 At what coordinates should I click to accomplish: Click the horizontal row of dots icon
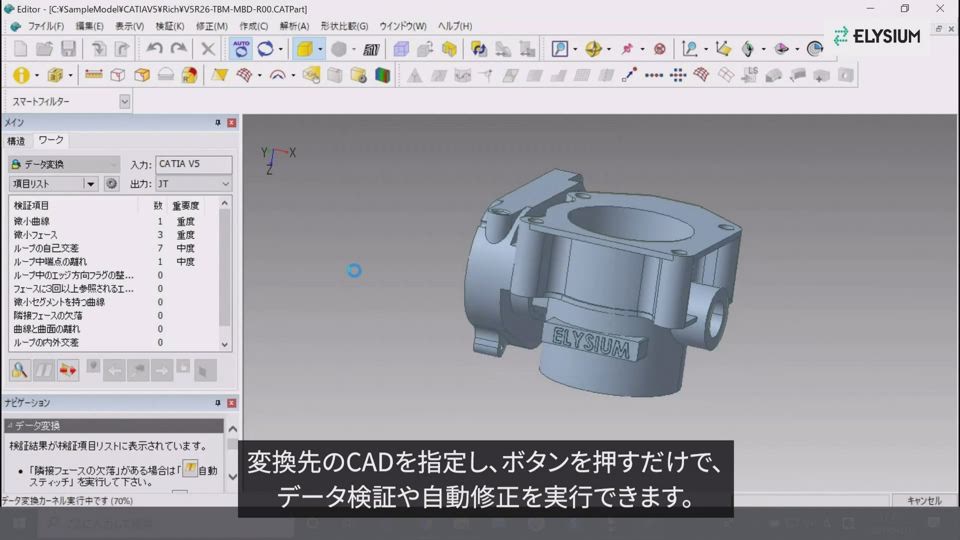click(653, 75)
